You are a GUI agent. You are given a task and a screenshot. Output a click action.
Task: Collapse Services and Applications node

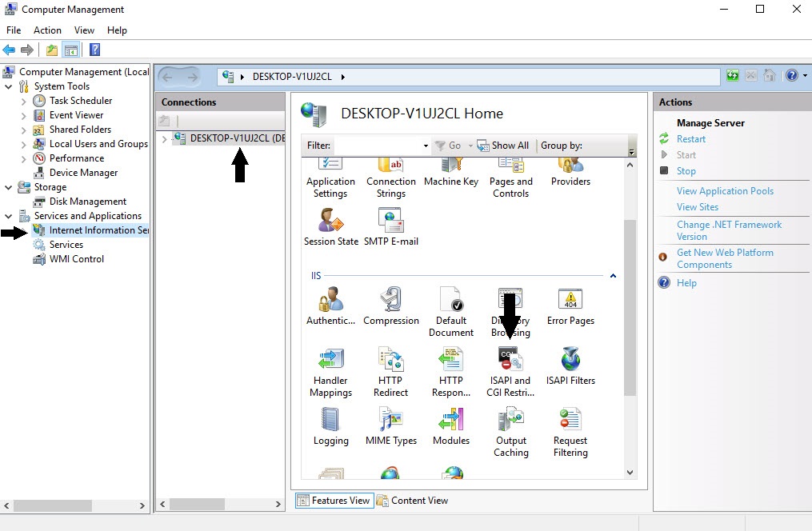pos(8,217)
